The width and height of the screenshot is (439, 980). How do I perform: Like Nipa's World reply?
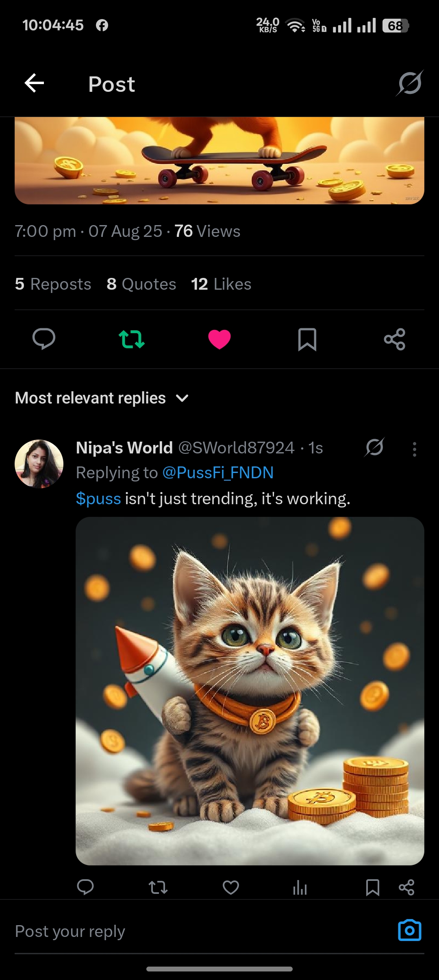[231, 887]
